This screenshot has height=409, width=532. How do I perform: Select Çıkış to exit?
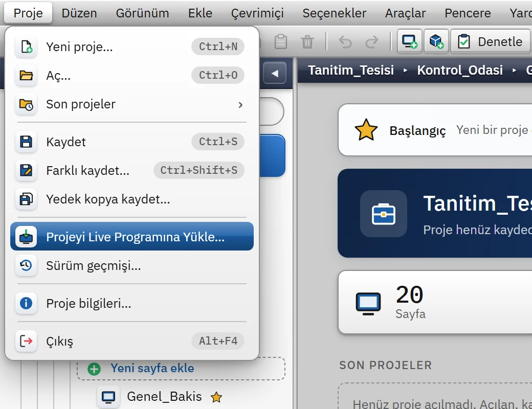point(132,341)
